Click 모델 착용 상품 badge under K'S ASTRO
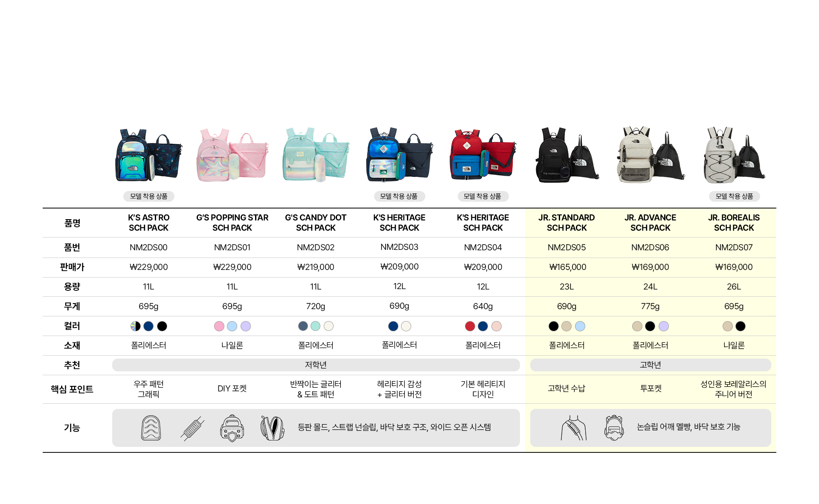The image size is (819, 504). 148,196
